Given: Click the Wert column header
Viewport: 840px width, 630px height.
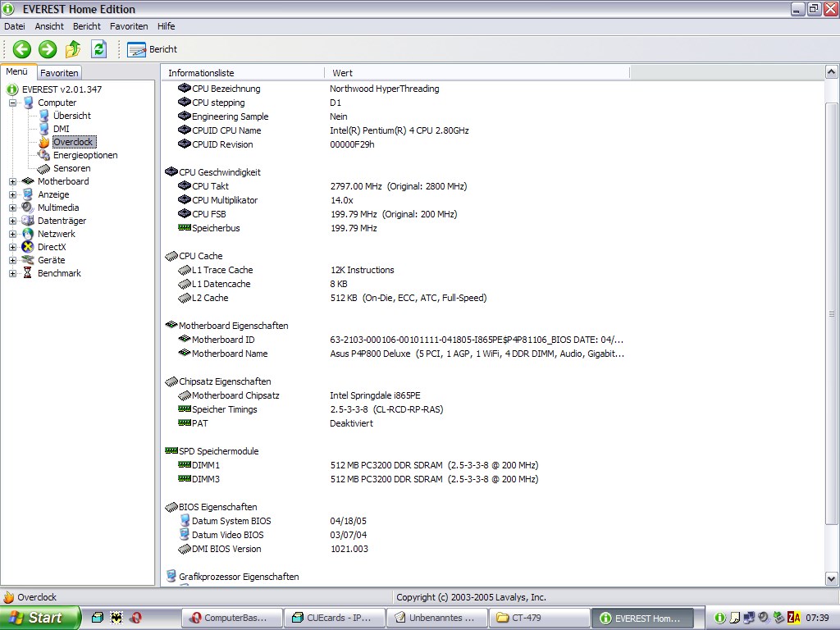Looking at the screenshot, I should [x=477, y=73].
